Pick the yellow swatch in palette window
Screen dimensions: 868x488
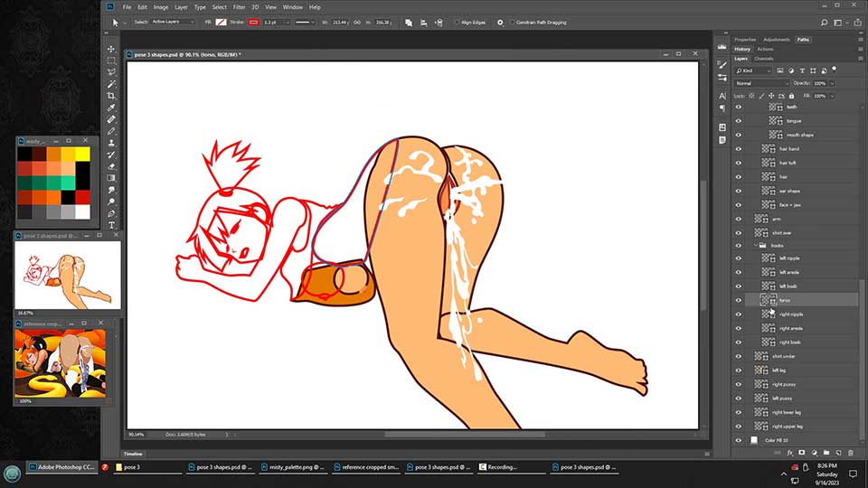[x=82, y=155]
